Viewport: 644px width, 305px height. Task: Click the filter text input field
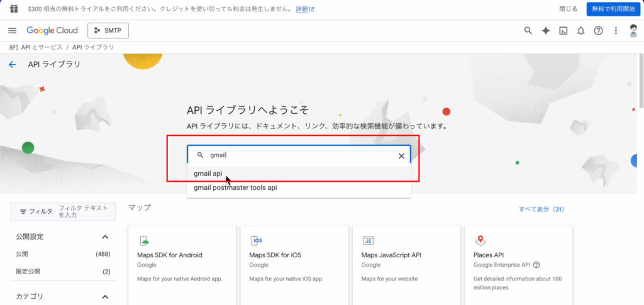pyautogui.click(x=85, y=211)
